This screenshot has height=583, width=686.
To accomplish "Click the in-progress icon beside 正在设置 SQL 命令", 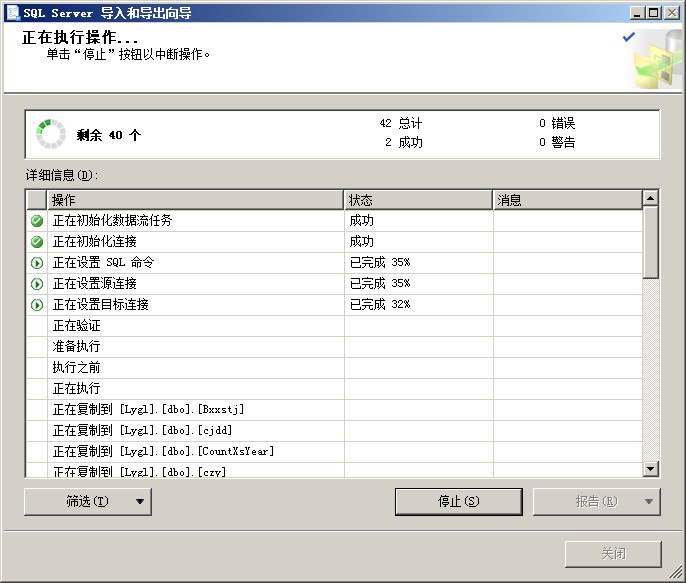I will pyautogui.click(x=37, y=263).
